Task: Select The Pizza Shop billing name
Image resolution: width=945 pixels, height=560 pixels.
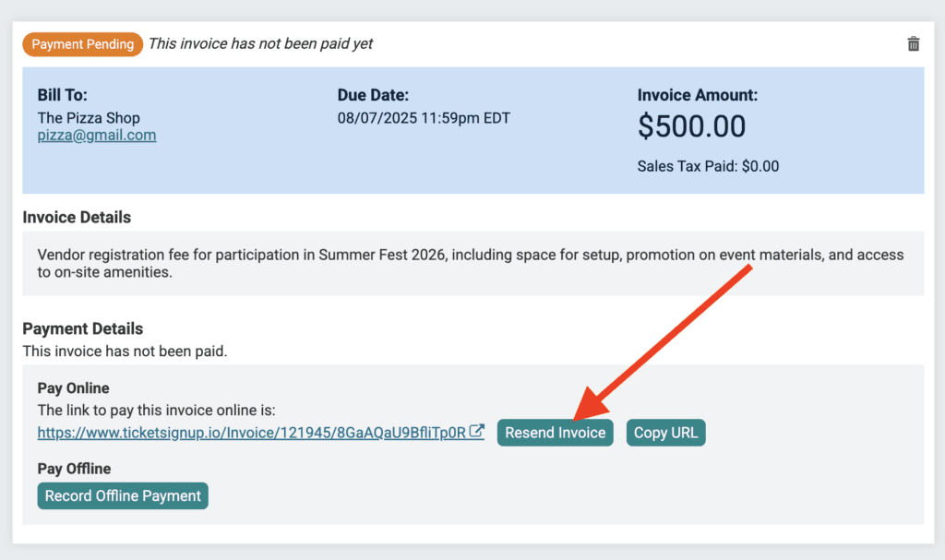Action: 89,118
